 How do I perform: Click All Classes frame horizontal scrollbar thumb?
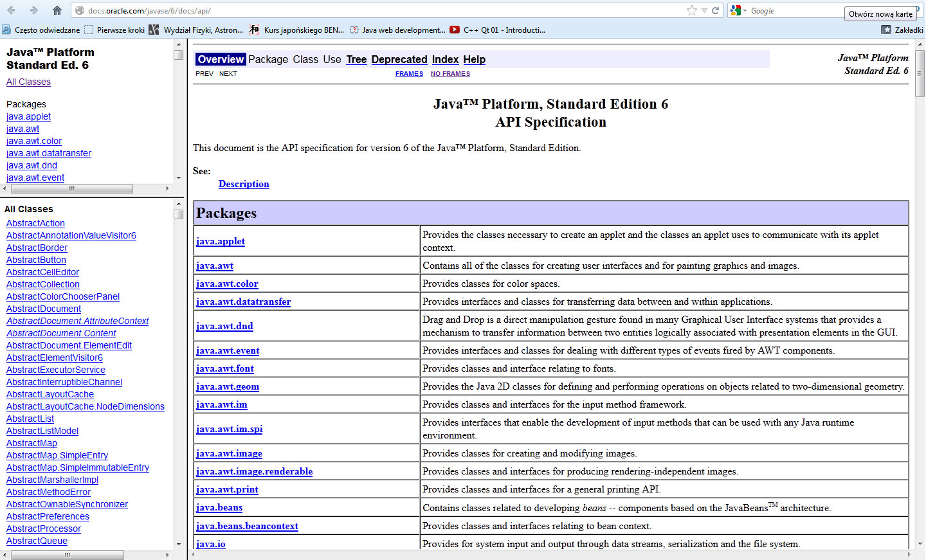pyautogui.click(x=68, y=555)
